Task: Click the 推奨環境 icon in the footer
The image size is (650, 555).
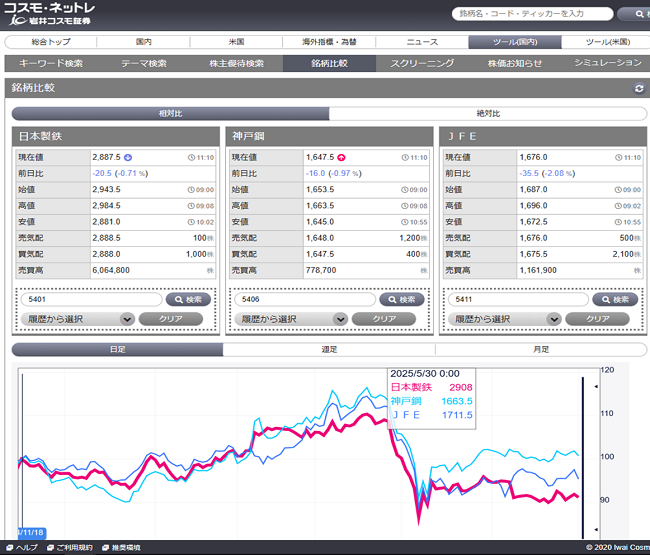Action: 106,548
